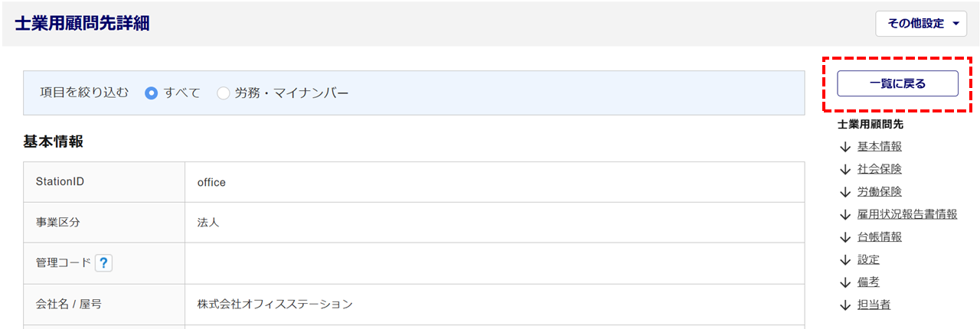Select the すべて radio button

coord(152,93)
